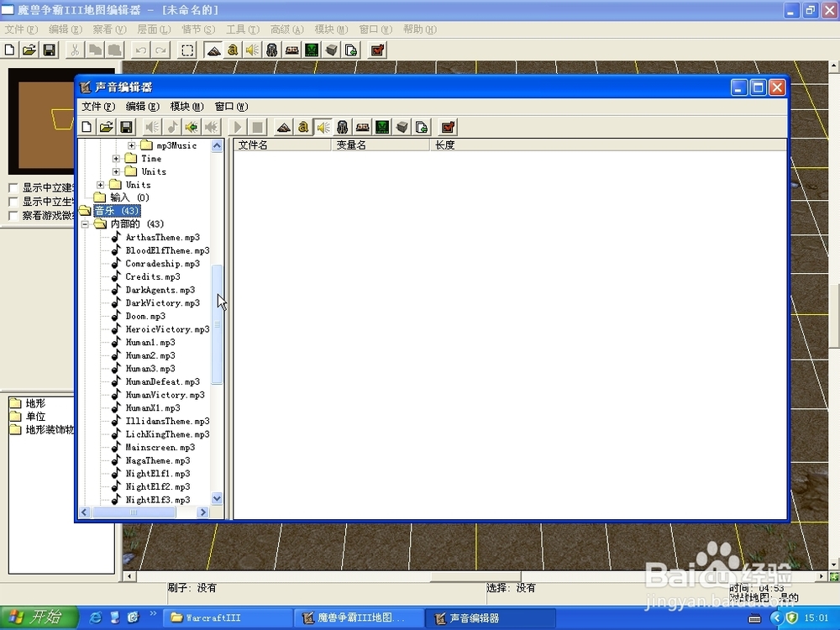Toggle the 显示中立生 checkbox
840x630 pixels.
click(x=14, y=202)
